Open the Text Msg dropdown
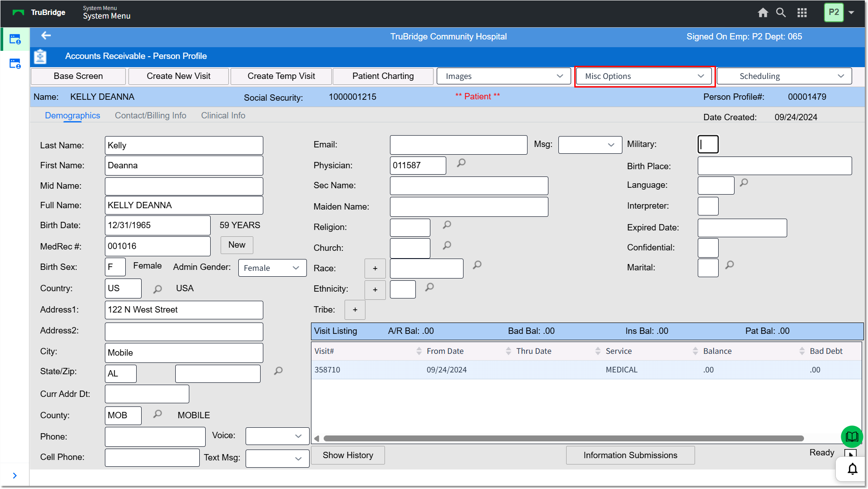The width and height of the screenshot is (868, 489). [x=277, y=458]
